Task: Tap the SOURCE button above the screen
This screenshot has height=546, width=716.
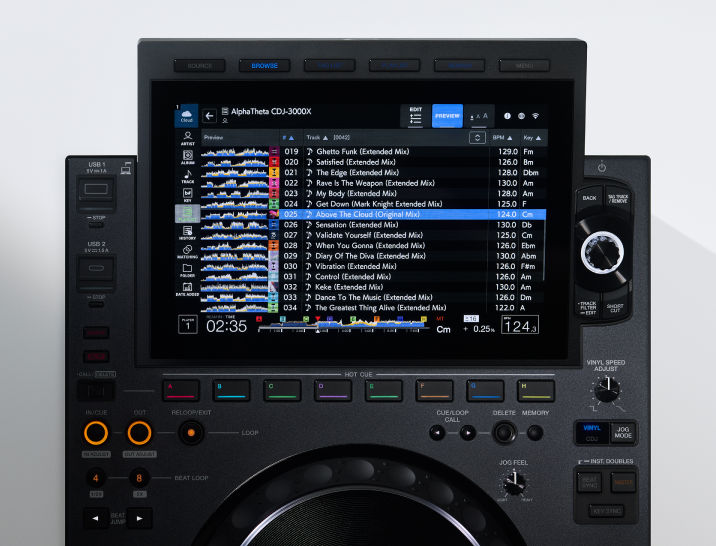Action: [x=200, y=66]
